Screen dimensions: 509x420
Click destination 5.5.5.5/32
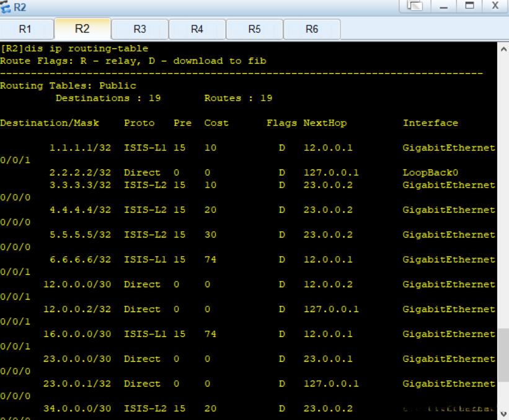point(80,235)
